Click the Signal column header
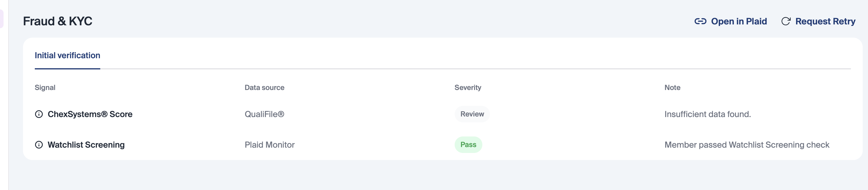This screenshot has height=190, width=868. click(45, 88)
